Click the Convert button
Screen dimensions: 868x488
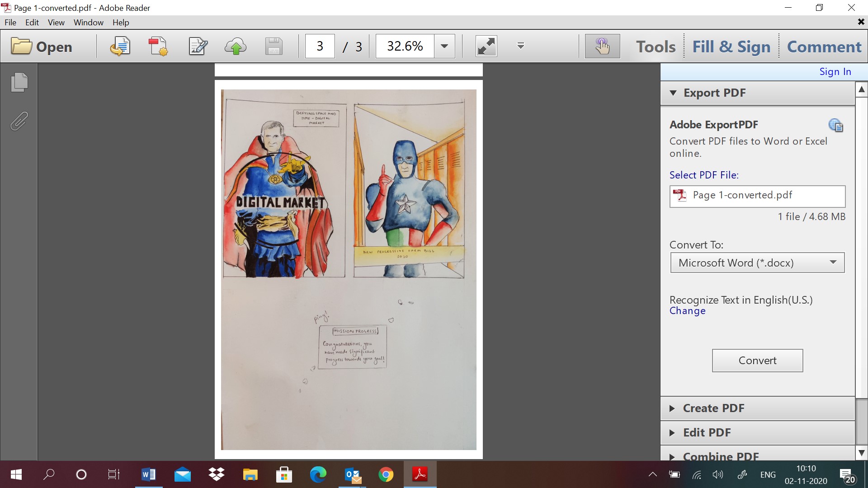tap(757, 361)
